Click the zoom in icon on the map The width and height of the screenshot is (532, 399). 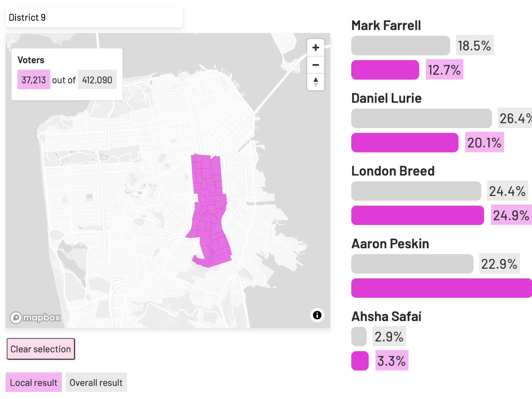(x=316, y=47)
